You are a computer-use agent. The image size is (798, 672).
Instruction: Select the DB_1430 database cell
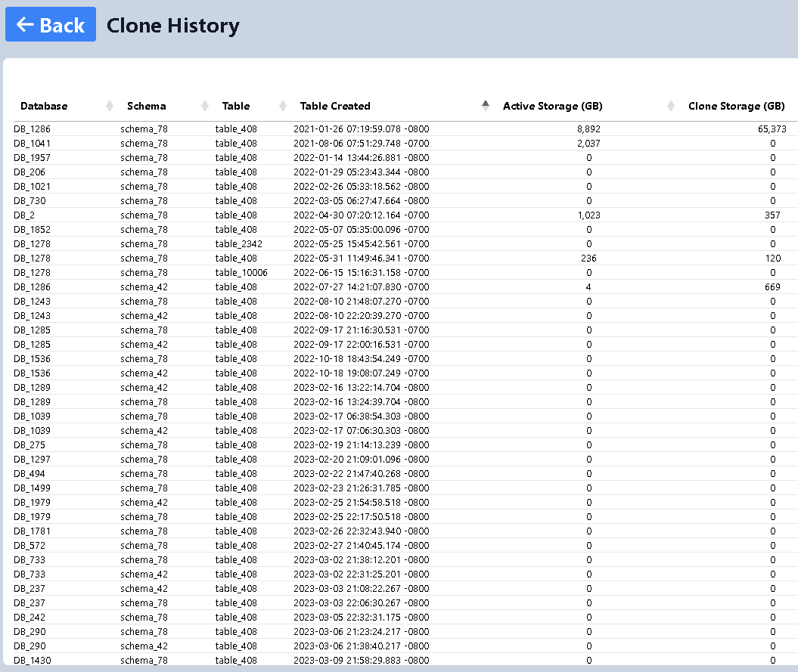[32, 661]
